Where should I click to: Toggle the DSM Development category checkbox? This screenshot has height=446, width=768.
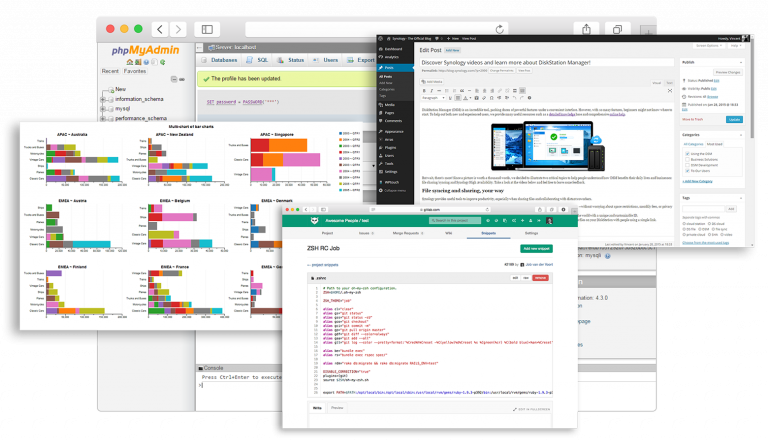tap(687, 165)
